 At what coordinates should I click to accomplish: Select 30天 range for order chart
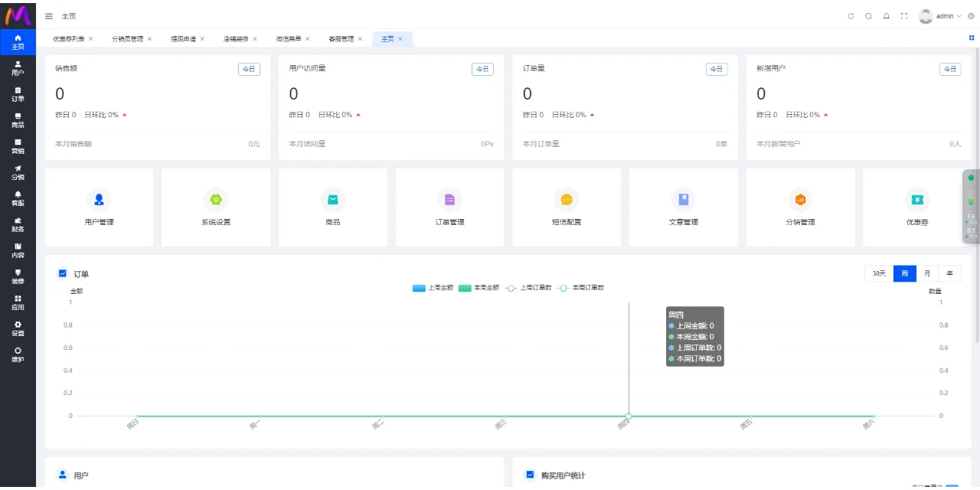point(878,274)
